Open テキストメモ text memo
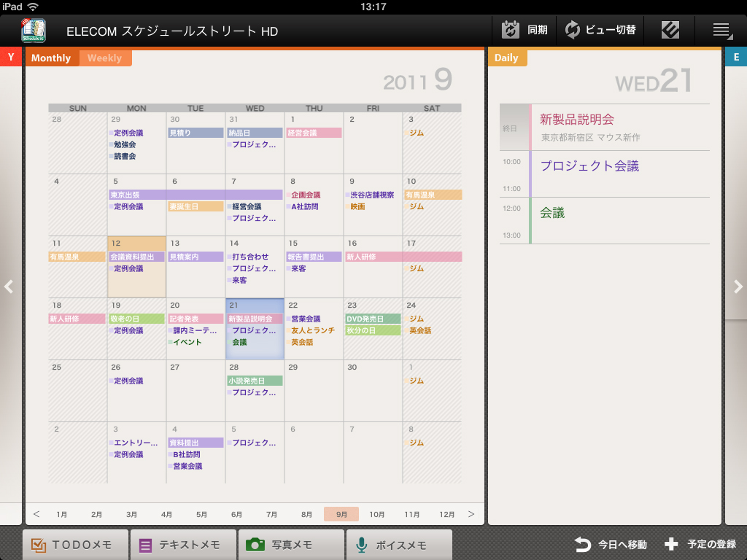Screen dimensions: 747x560 pyautogui.click(x=183, y=545)
